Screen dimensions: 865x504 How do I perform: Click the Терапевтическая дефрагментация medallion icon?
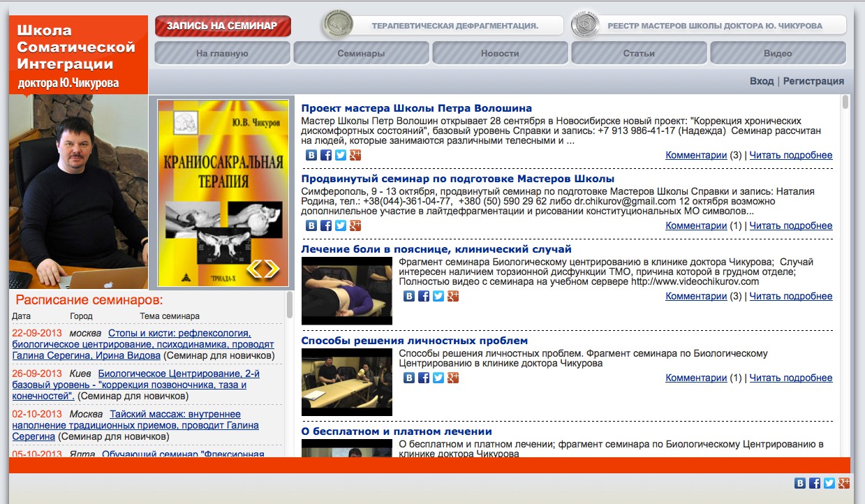click(339, 25)
